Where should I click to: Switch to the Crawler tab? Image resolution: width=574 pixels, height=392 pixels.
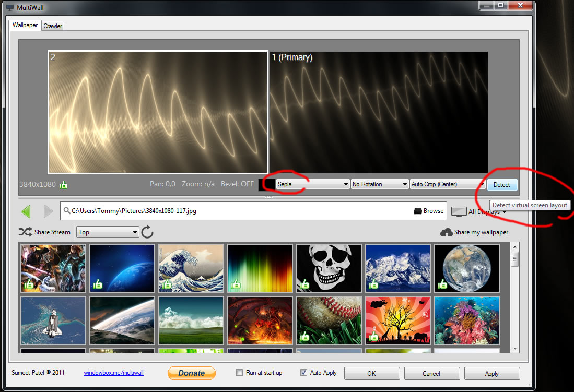(x=53, y=26)
